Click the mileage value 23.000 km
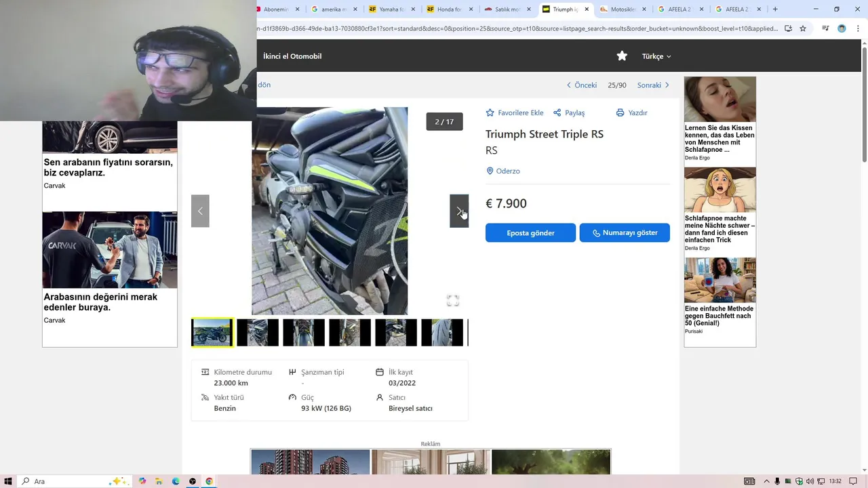This screenshot has height=488, width=868. coord(231,383)
